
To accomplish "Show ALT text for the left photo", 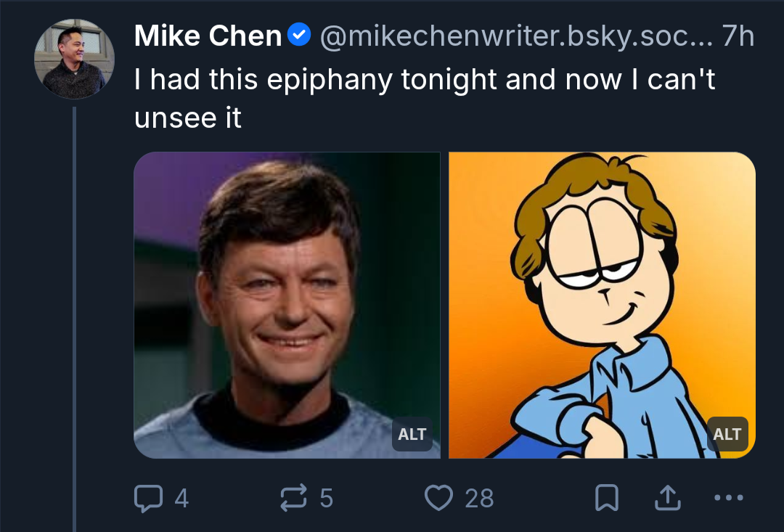I will [x=412, y=434].
